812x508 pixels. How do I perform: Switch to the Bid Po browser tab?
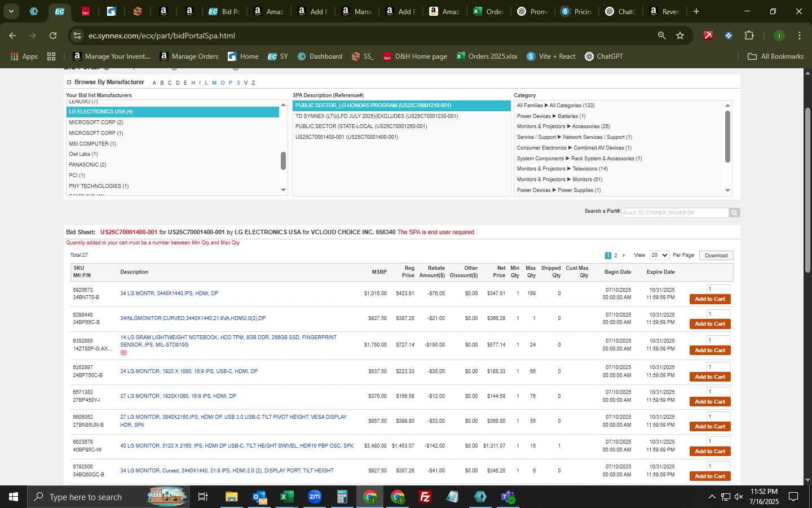[224, 11]
